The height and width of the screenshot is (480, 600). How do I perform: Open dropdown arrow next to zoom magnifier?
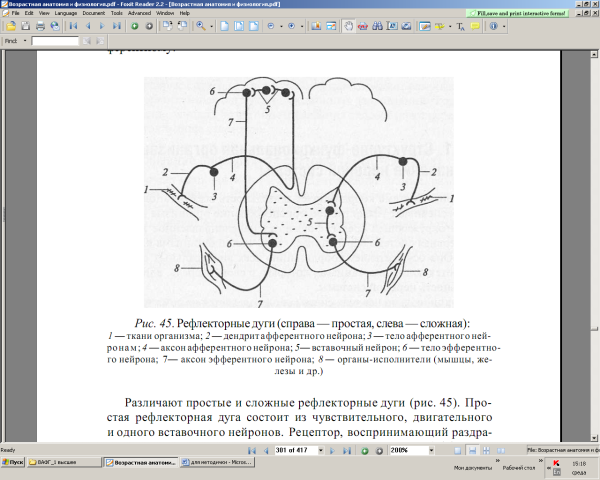211,25
